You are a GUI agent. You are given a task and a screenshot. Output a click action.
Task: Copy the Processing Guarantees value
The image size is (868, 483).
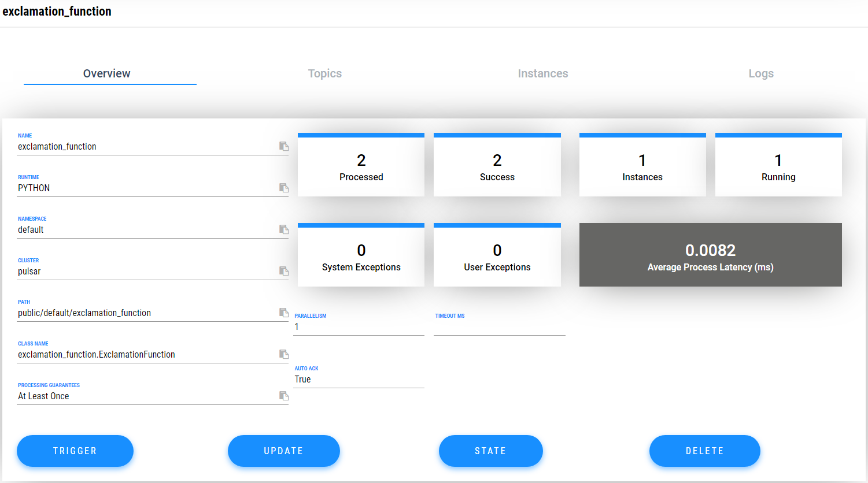click(284, 396)
